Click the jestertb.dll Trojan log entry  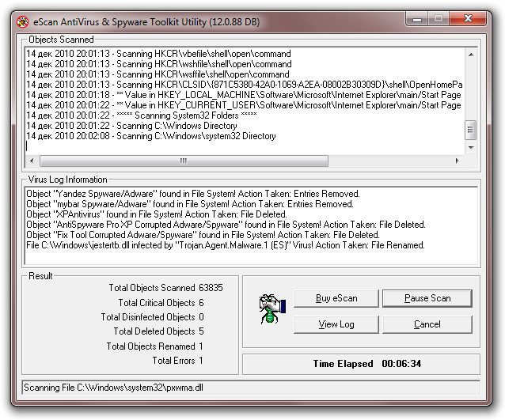click(226, 245)
